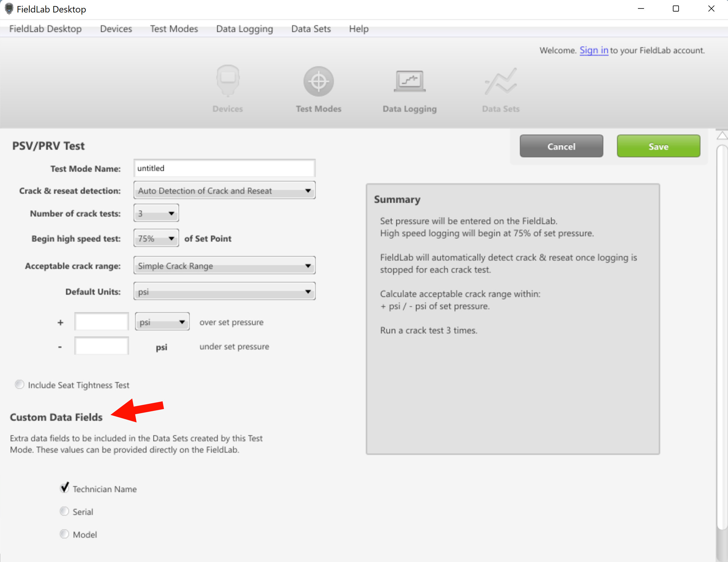Click the FieldLab app icon in title bar
The image size is (728, 562).
point(9,9)
